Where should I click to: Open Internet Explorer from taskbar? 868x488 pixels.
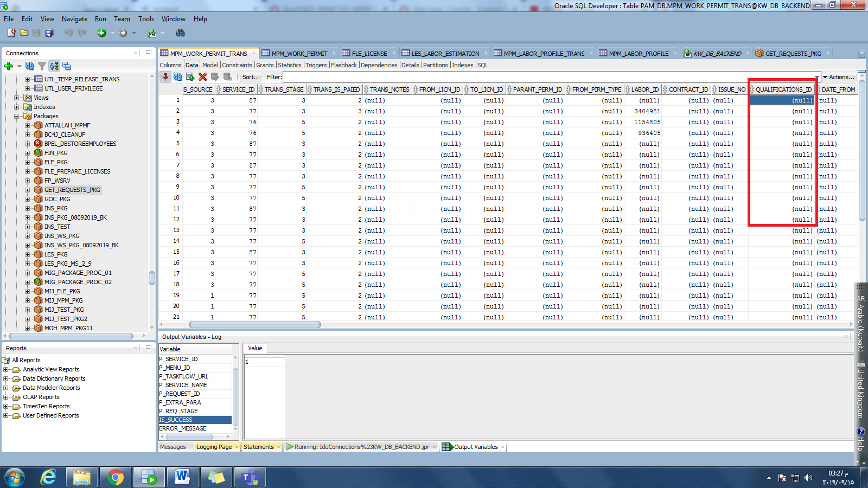[x=49, y=478]
